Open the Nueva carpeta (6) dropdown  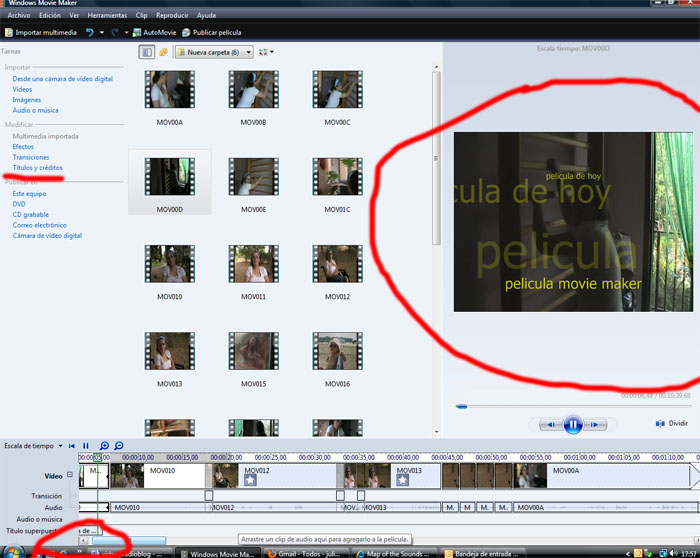pyautogui.click(x=215, y=52)
